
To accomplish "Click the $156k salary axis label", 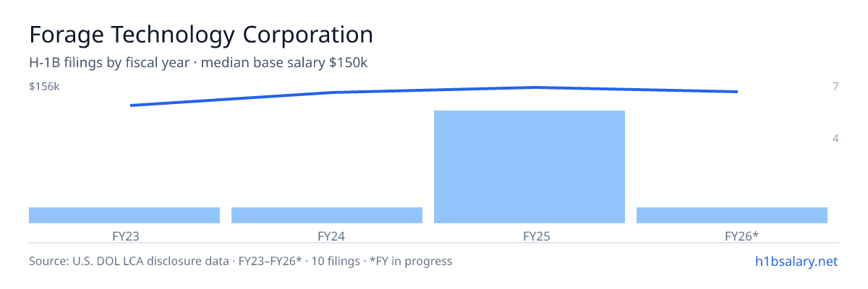I will pos(44,87).
